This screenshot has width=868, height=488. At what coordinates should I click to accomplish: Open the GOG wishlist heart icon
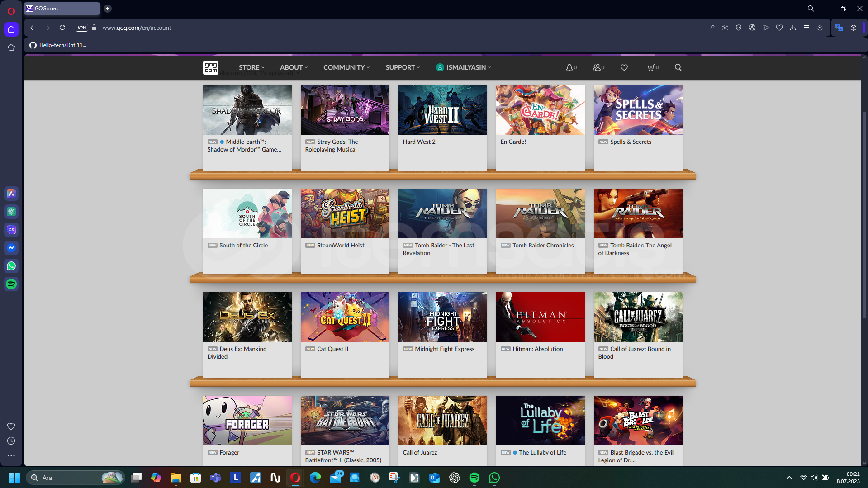(624, 67)
